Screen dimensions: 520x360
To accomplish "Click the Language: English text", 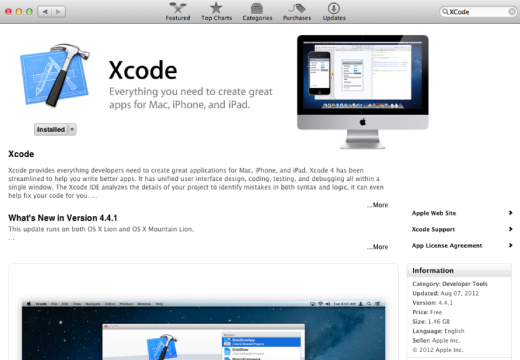I will tap(438, 331).
